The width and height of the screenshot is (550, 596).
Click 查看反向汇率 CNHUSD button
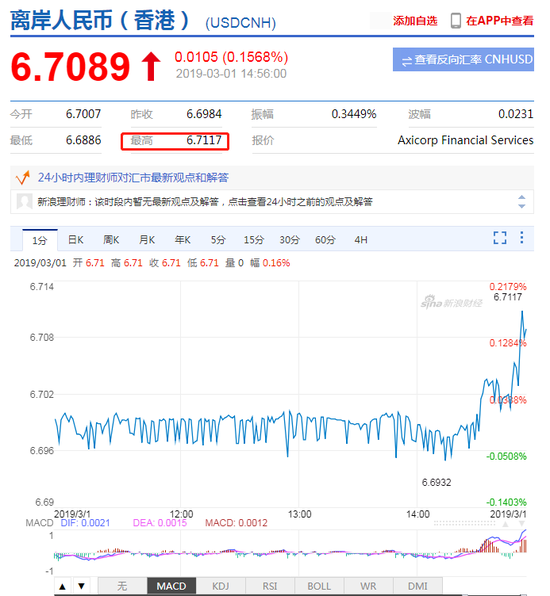[463, 59]
